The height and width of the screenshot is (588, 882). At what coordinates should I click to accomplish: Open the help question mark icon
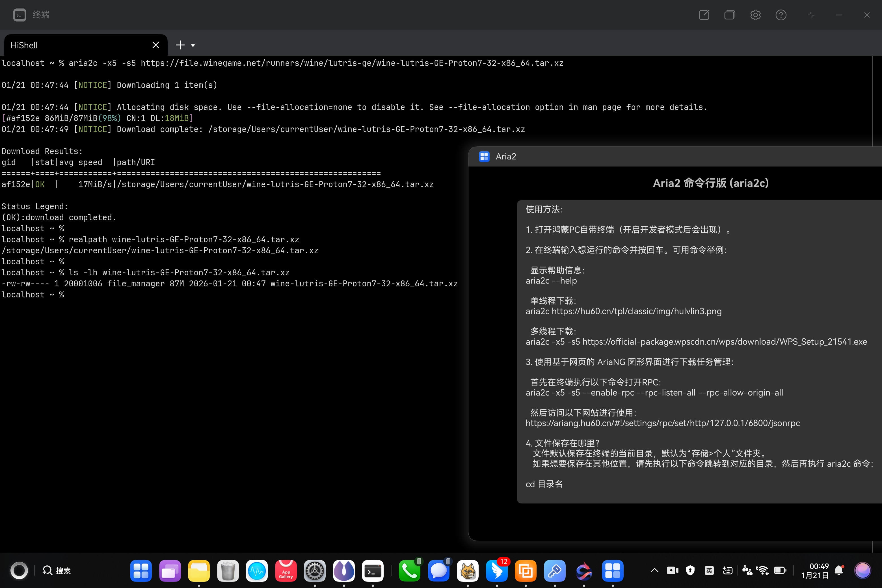(781, 15)
